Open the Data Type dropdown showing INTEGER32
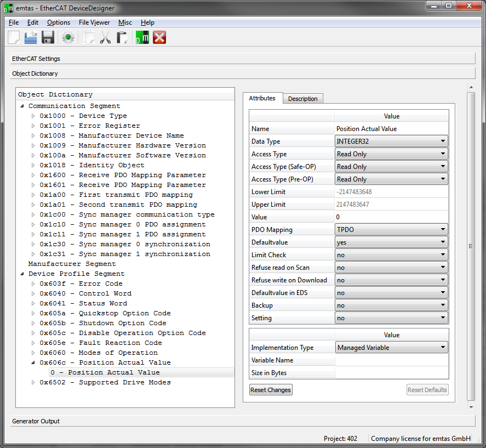 [443, 141]
